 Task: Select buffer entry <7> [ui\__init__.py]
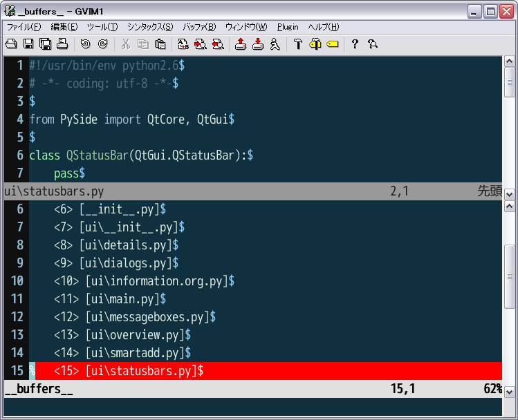point(119,227)
